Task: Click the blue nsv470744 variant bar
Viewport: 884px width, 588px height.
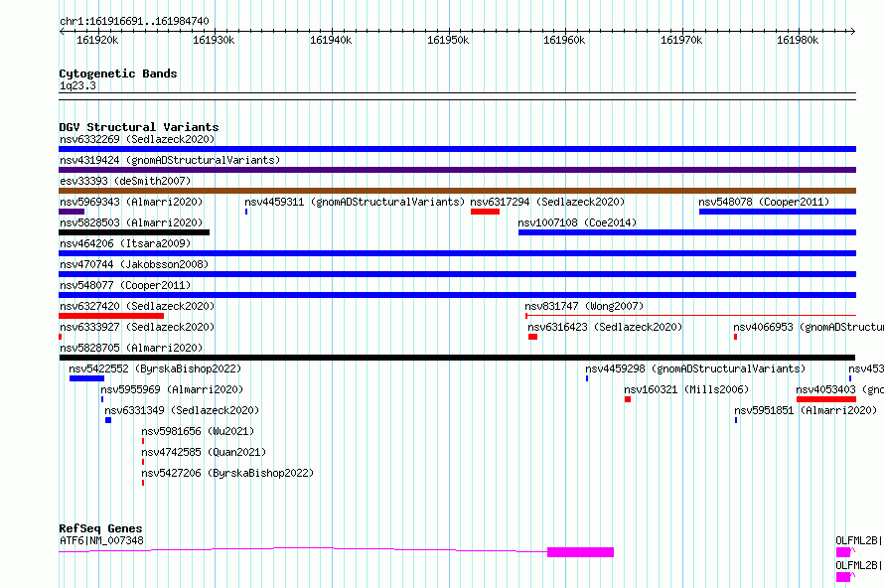Action: coord(457,274)
